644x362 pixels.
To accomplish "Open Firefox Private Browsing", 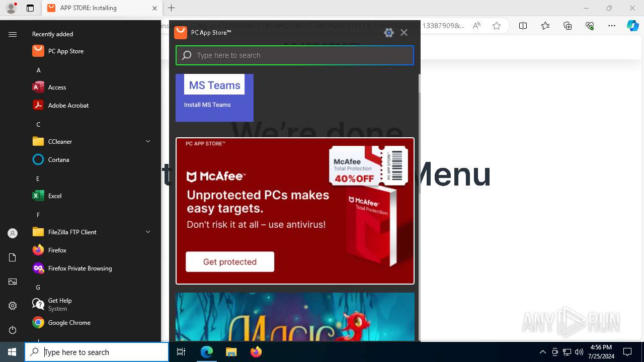I will pyautogui.click(x=91, y=268).
